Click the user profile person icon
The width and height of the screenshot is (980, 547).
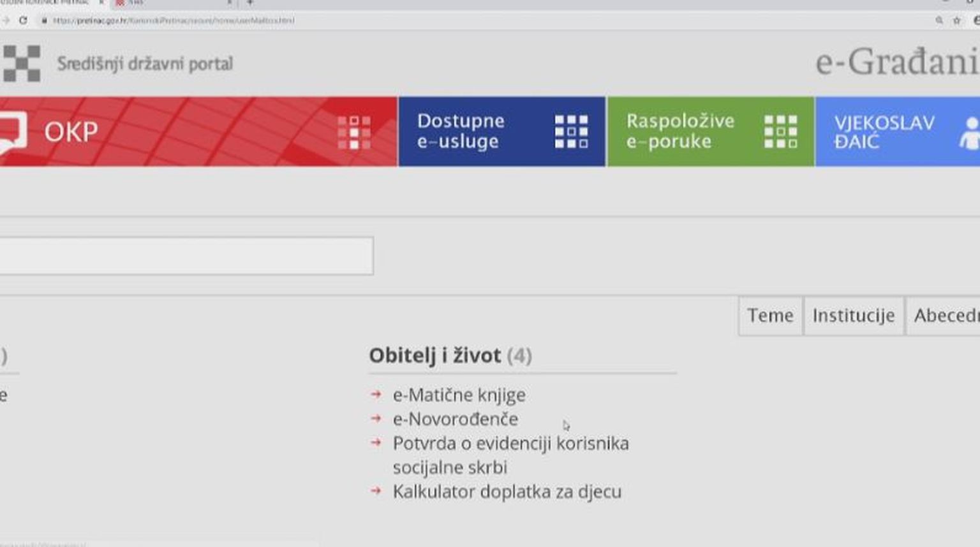coord(970,133)
